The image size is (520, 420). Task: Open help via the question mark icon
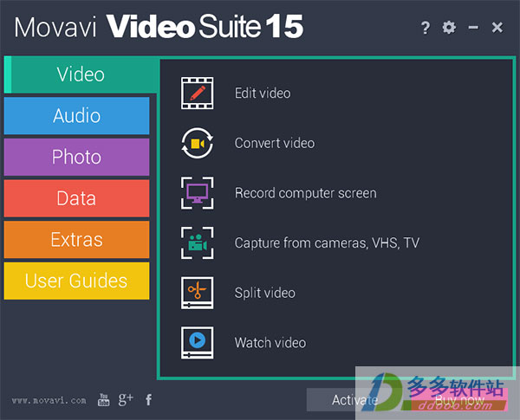426,28
